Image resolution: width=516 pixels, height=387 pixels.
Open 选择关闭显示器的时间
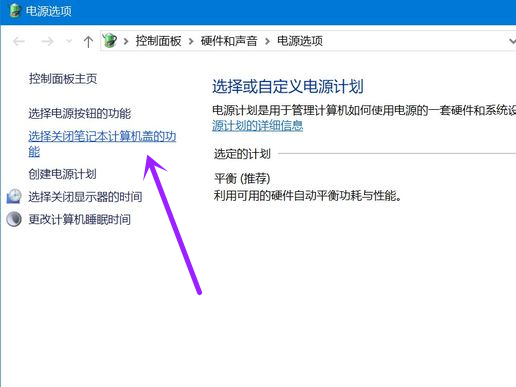point(85,197)
